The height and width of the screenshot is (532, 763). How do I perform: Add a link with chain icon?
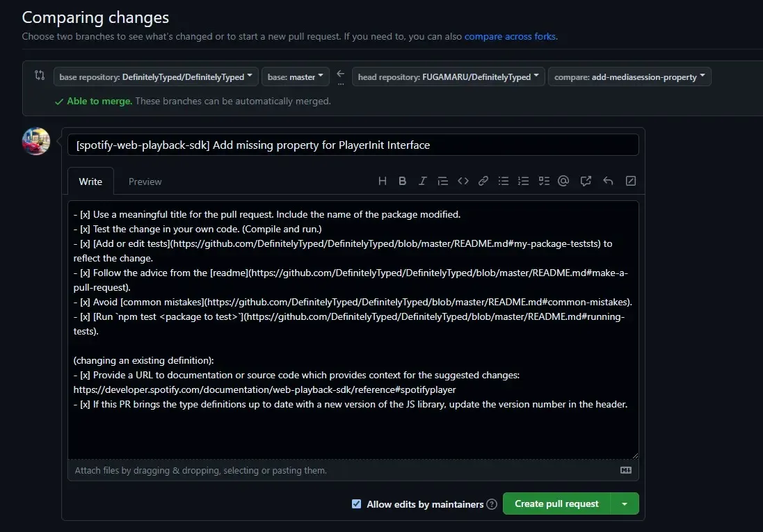483,181
